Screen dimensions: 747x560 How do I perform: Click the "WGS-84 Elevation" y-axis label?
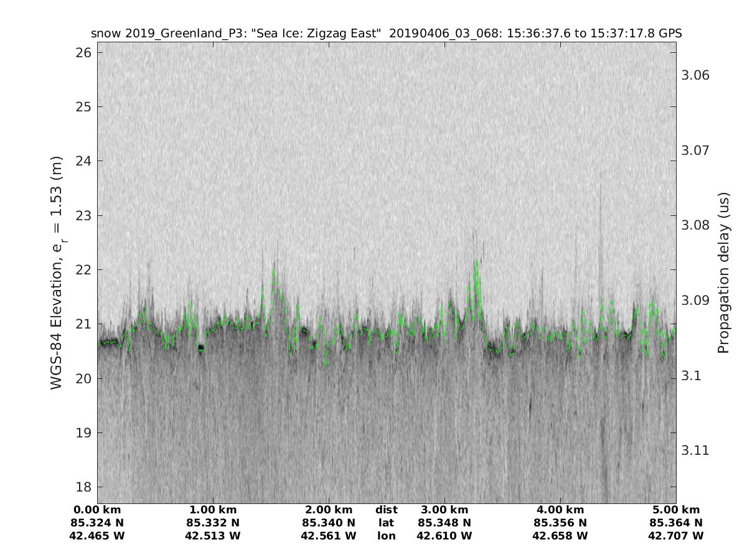[57, 280]
